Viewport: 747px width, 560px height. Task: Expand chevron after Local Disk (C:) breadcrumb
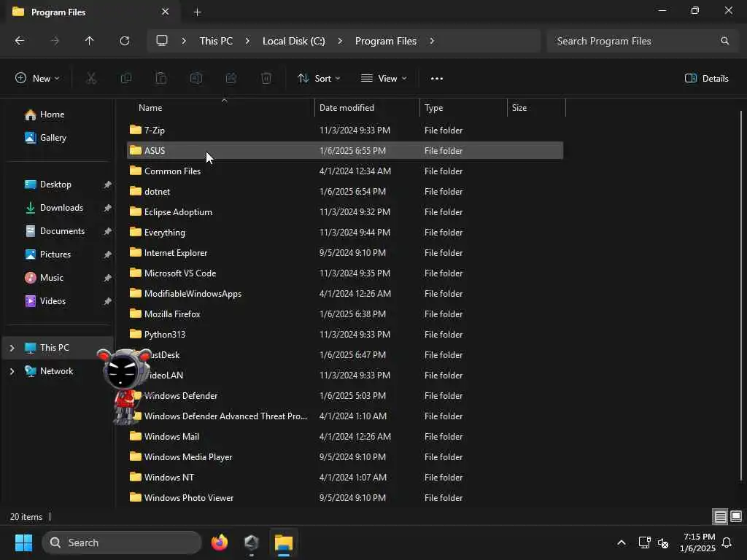coord(340,41)
